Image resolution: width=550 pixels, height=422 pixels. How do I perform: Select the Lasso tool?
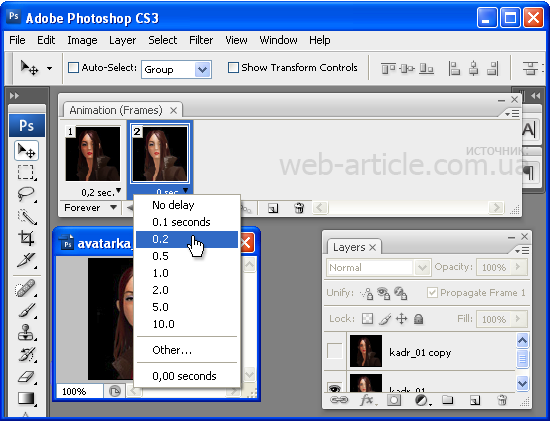pos(26,194)
